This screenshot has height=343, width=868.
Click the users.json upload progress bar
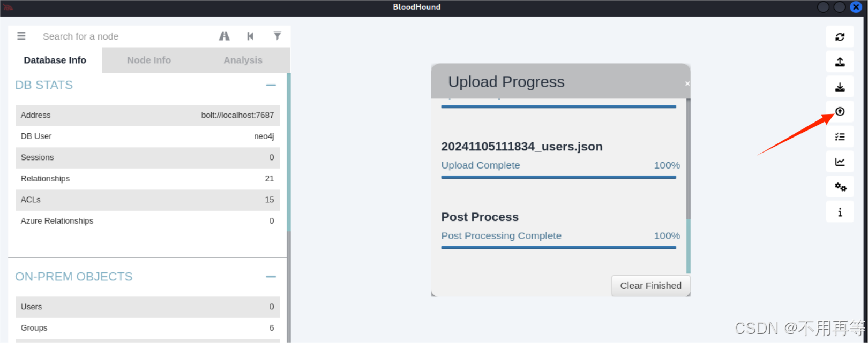558,177
